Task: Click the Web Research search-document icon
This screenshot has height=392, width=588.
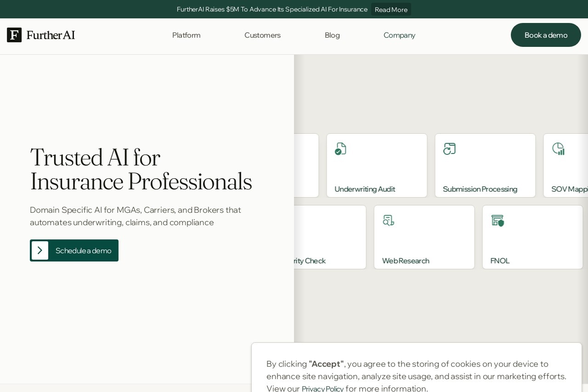Action: tap(388, 221)
